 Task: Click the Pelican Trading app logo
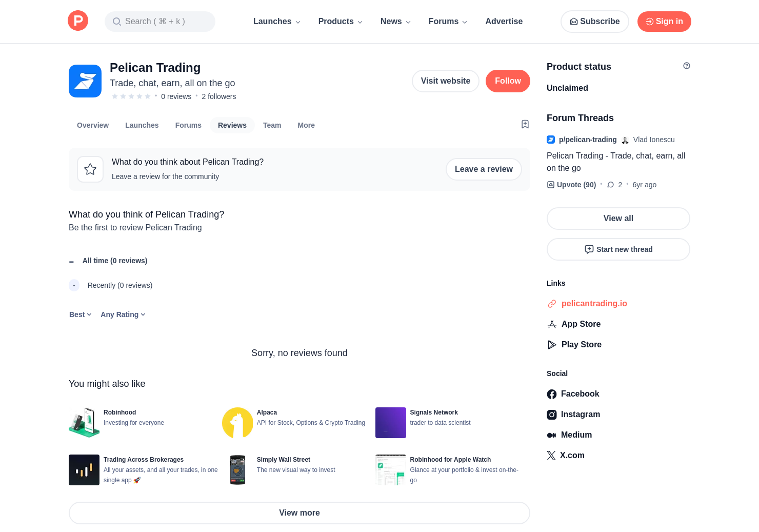click(85, 81)
